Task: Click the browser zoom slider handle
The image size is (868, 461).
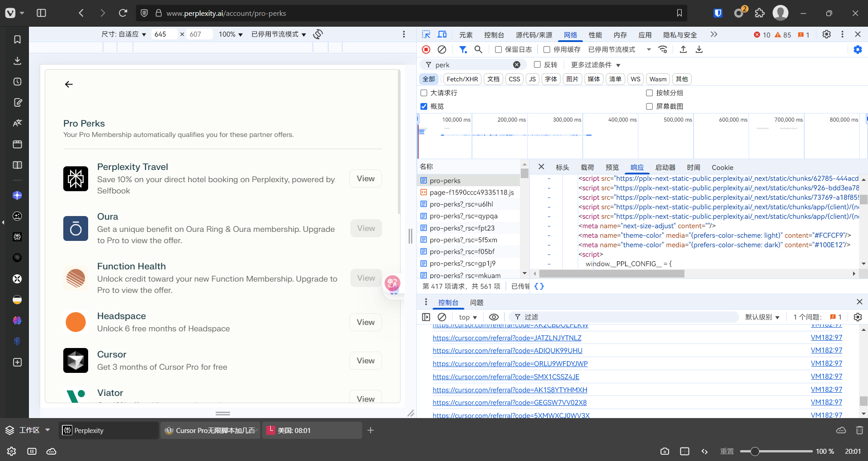Action: (755, 452)
